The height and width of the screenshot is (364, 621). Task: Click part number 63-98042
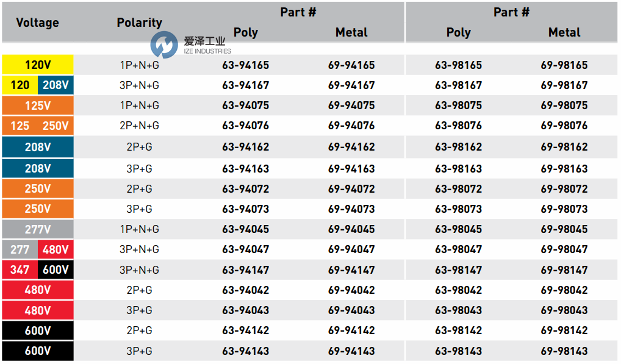[x=458, y=290]
